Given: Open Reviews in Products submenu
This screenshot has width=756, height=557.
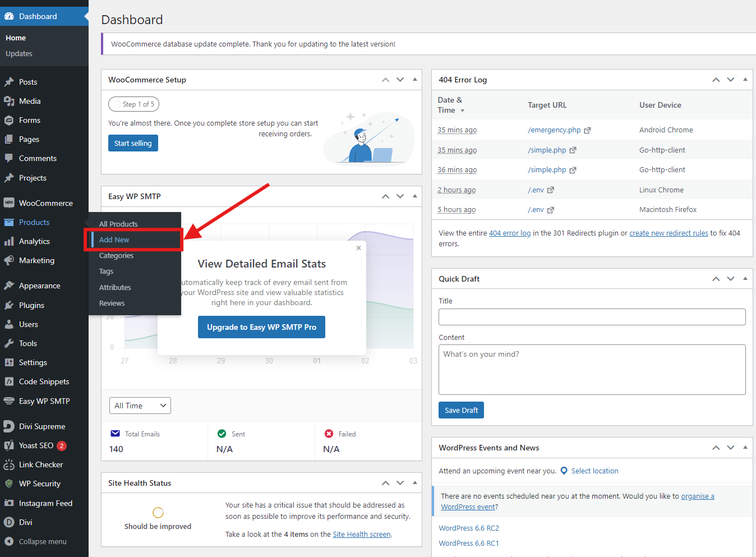Looking at the screenshot, I should pyautogui.click(x=112, y=303).
